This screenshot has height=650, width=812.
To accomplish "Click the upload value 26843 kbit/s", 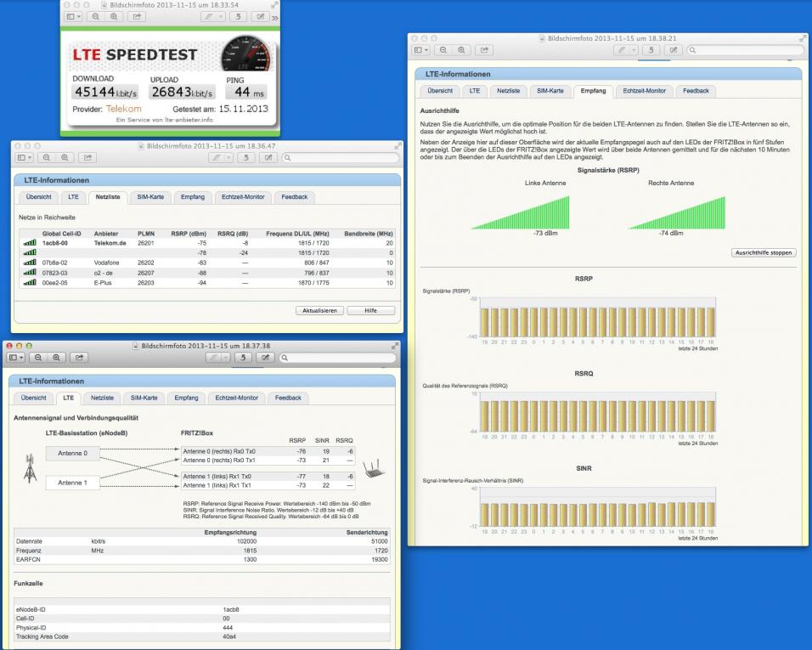I will [182, 93].
